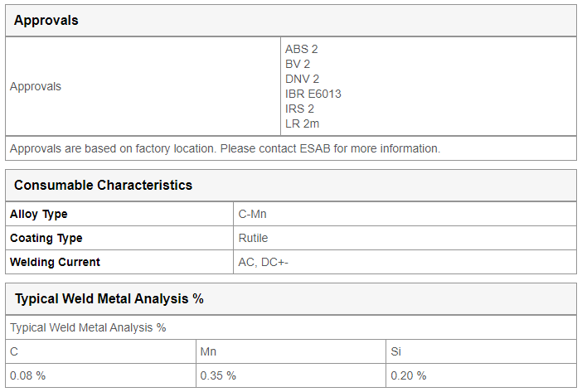Click the Mn column heading
The height and width of the screenshot is (392, 582).
(208, 351)
